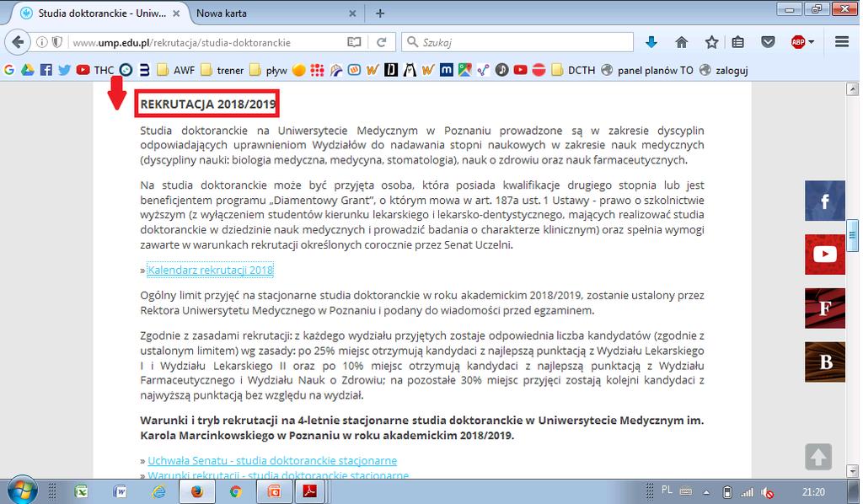Open Uchwała Senatu studia doktoranckie stacjonarne link
Screen dimensions: 863x504
click(272, 460)
